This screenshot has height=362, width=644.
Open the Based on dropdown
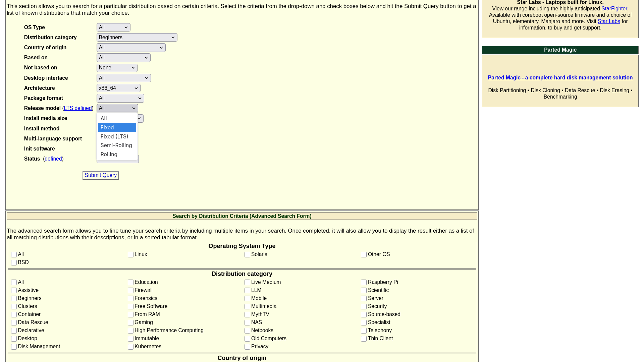(x=123, y=57)
